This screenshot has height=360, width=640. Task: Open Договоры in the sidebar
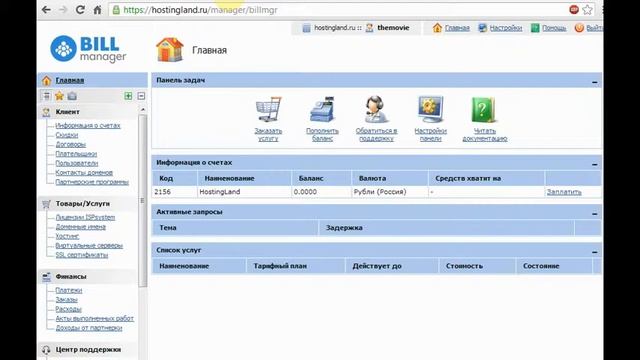coord(71,144)
